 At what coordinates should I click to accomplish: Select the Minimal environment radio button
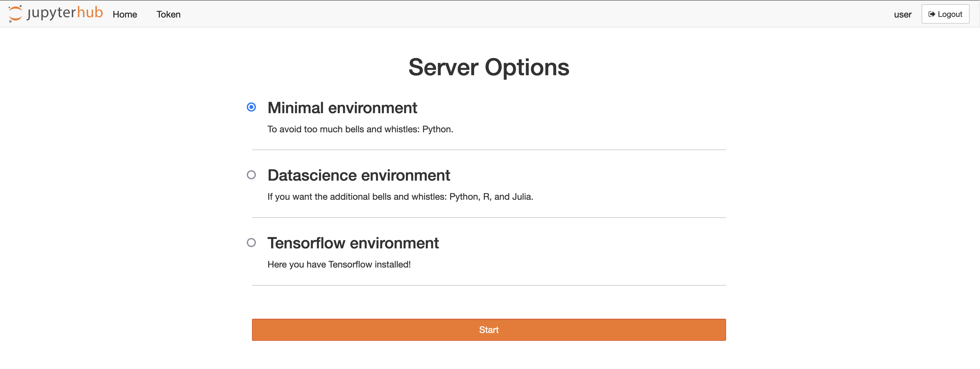(x=251, y=108)
